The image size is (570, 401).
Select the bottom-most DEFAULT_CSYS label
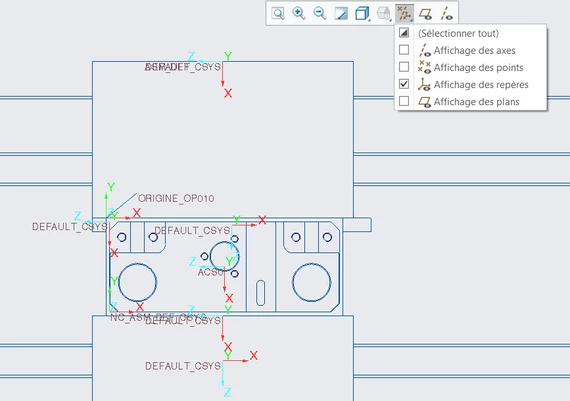coord(183,366)
